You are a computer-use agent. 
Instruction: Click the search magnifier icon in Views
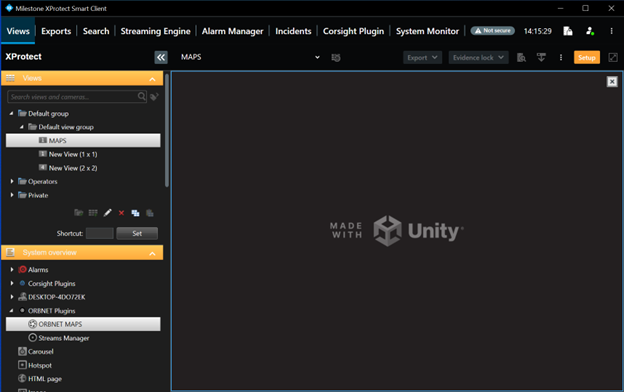pos(142,97)
